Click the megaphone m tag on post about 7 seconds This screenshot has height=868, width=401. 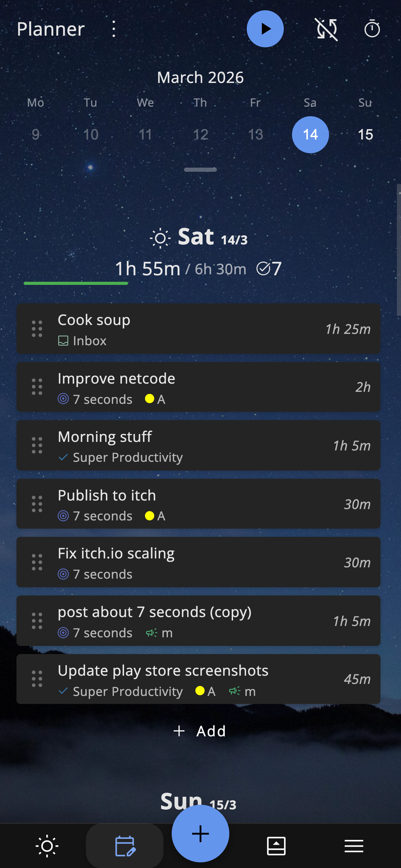tap(159, 633)
